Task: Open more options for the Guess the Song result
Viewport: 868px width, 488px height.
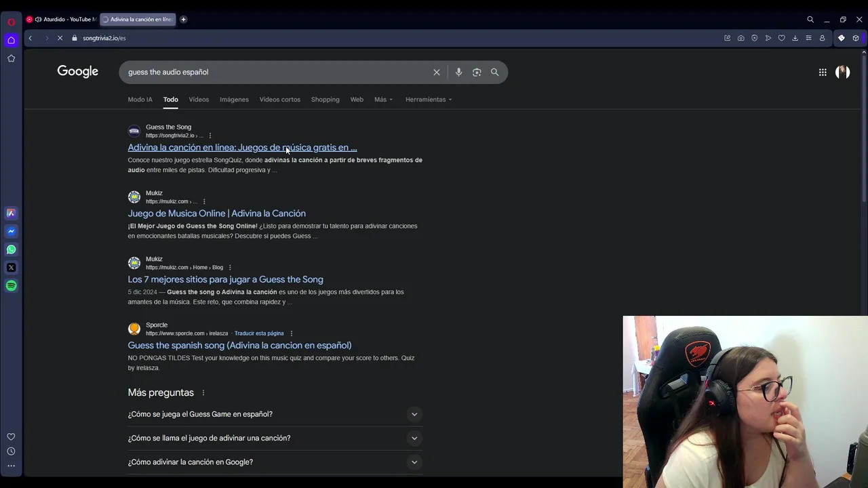Action: click(210, 136)
